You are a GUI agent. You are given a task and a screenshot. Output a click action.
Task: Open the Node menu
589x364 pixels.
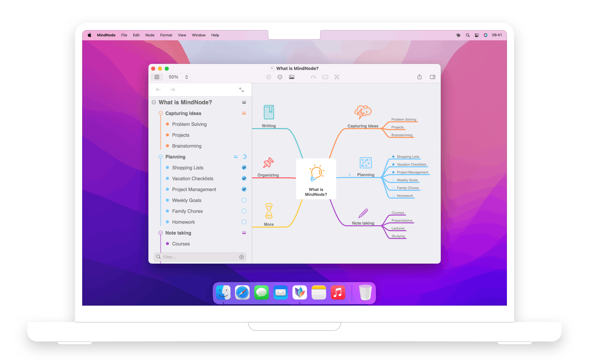point(150,35)
